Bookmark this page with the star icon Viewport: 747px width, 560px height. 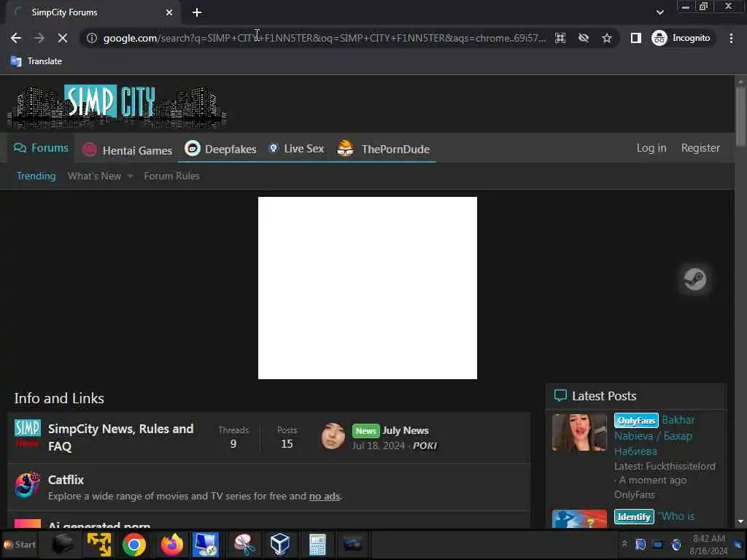pos(606,38)
